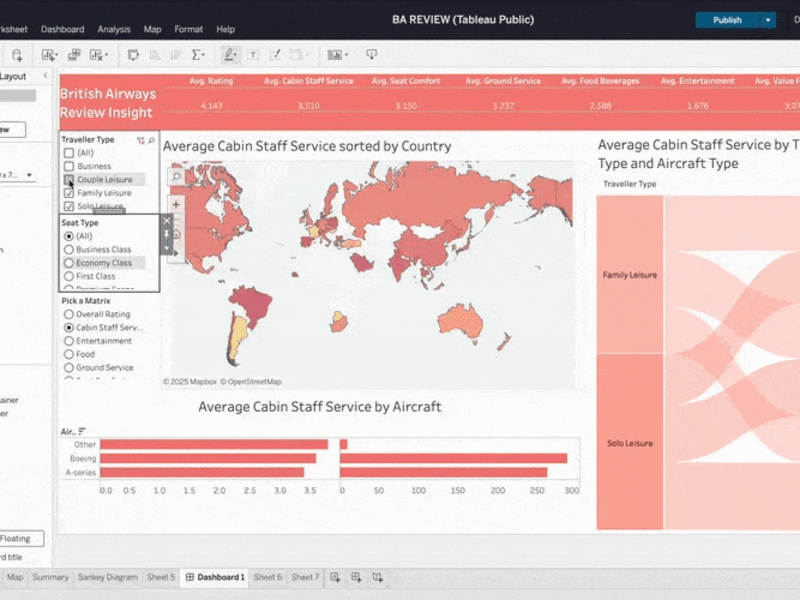Click the fix axes pin icon
800x600 pixels.
tap(275, 55)
